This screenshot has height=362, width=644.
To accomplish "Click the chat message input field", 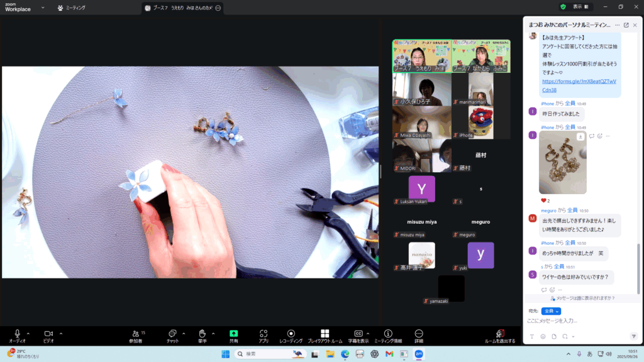I will click(579, 321).
